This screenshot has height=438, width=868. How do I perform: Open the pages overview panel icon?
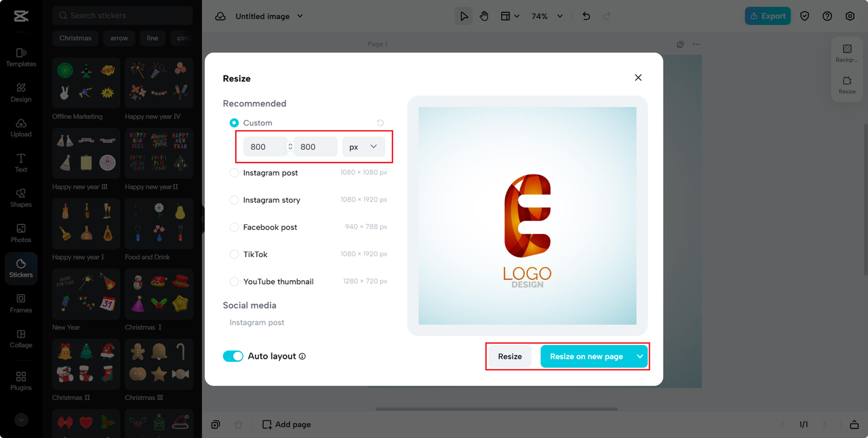coord(854,424)
